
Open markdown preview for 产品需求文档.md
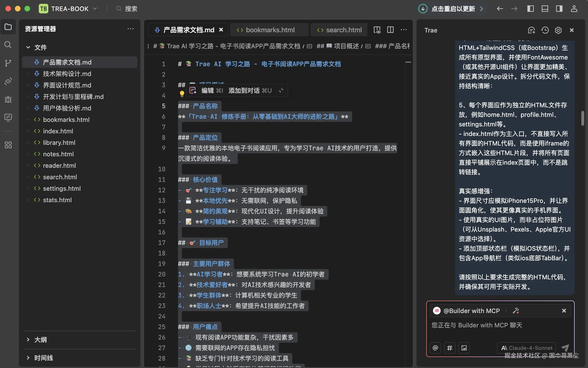click(x=377, y=30)
